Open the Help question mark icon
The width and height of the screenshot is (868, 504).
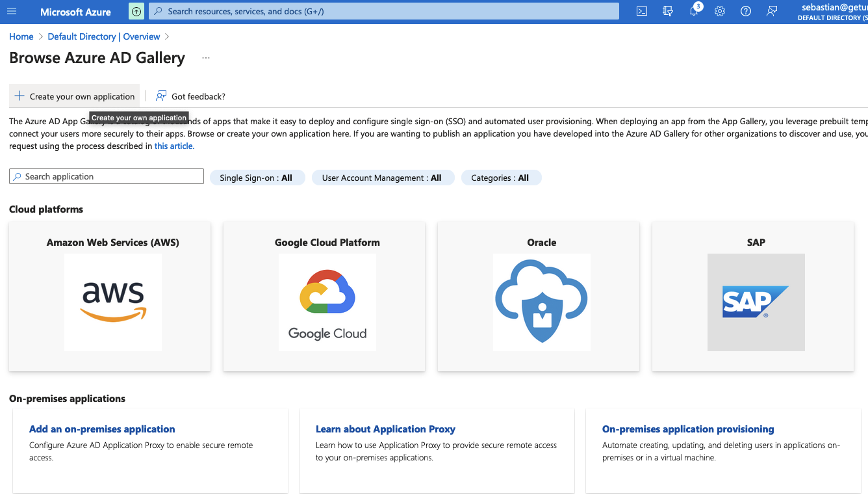pyautogui.click(x=745, y=12)
